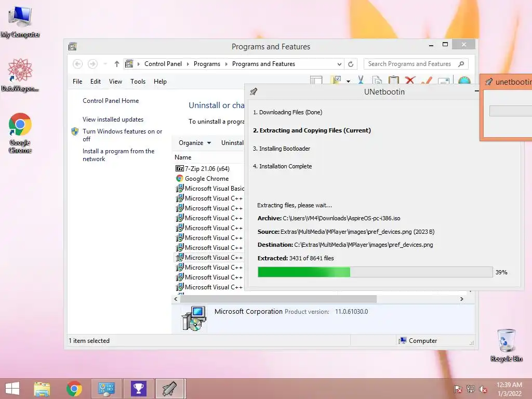Click the Uninstall button in the toolbar
Viewport: 532px width, 399px height.
232,143
